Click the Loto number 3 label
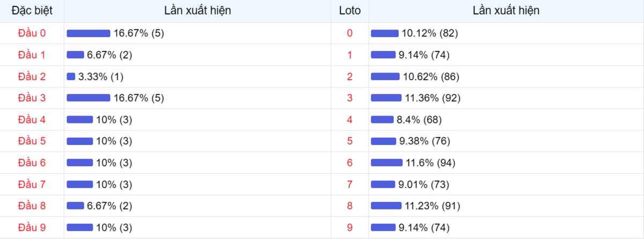The image size is (644, 239). coord(350,98)
